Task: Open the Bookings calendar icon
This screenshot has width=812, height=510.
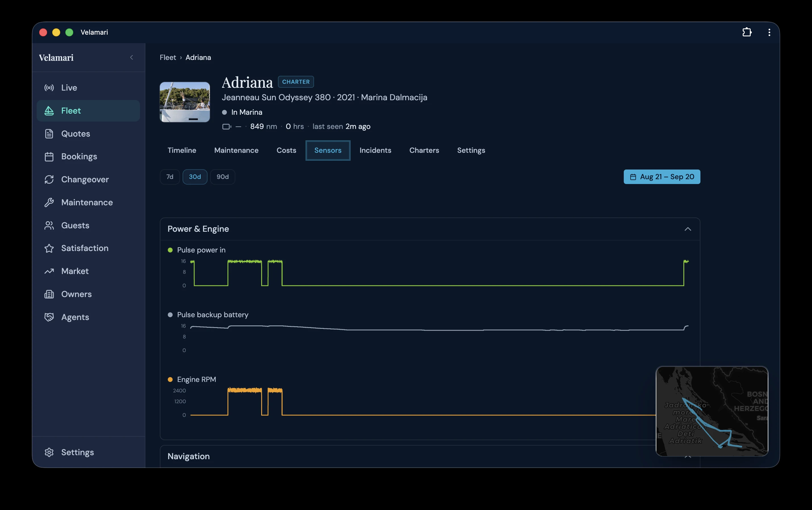Action: (x=49, y=156)
